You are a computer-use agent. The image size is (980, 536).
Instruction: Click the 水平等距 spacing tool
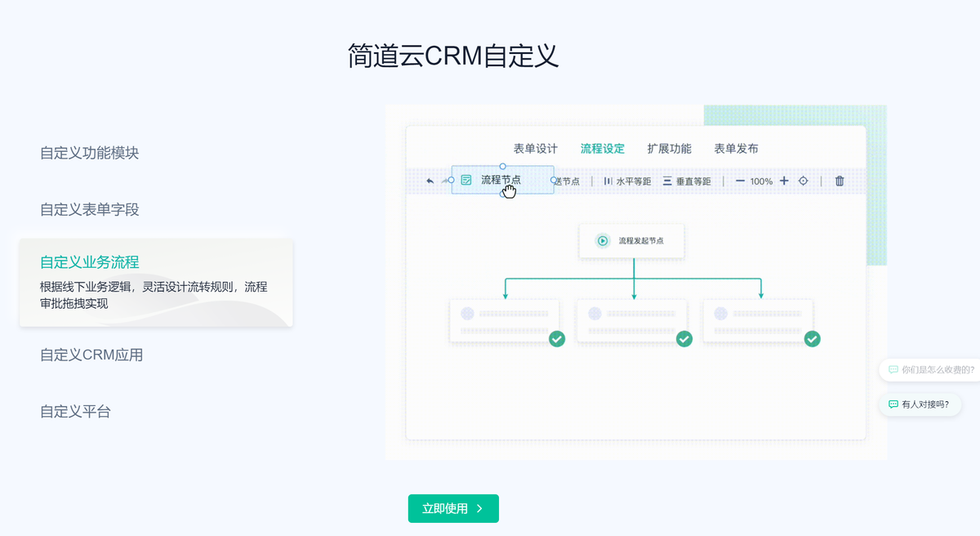(627, 181)
